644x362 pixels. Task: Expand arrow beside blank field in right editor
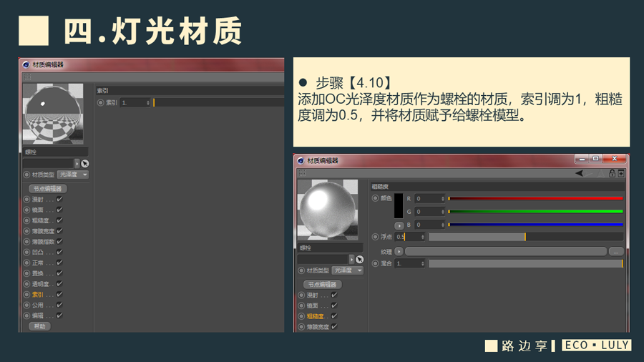351,260
